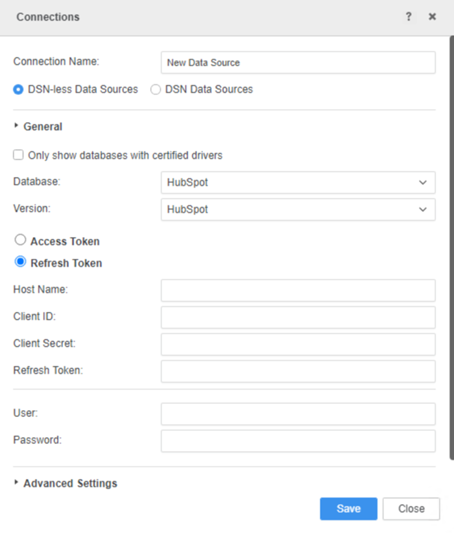Choose the Refresh Token radio option
The height and width of the screenshot is (533, 454).
(20, 262)
